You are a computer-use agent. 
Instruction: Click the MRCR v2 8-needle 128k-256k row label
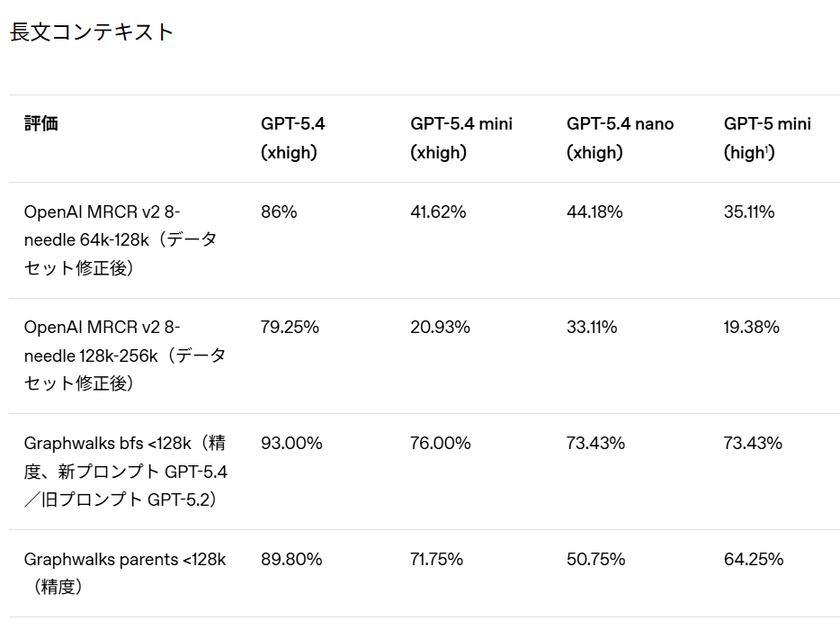124,355
